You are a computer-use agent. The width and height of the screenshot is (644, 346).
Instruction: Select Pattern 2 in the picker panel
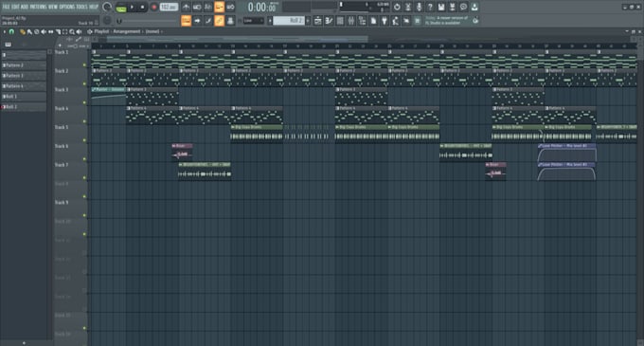[24, 65]
